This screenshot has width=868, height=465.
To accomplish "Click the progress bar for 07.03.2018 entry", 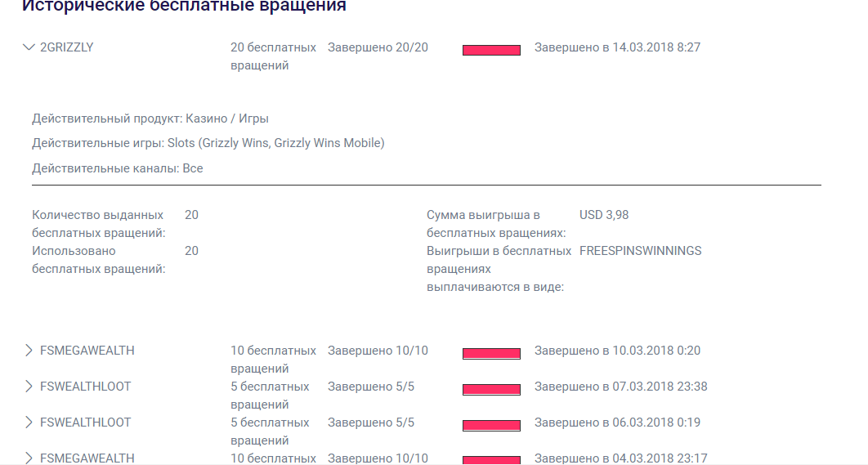I will [x=491, y=390].
